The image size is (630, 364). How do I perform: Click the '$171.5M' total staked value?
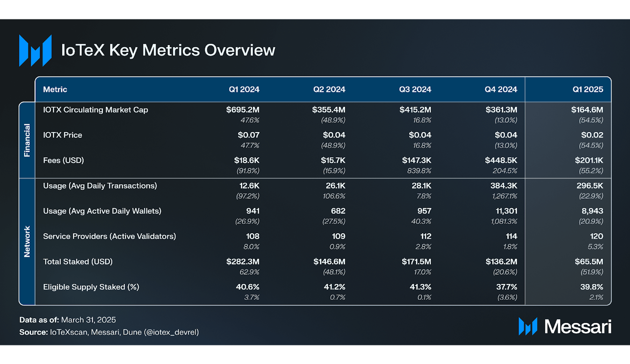pos(416,262)
